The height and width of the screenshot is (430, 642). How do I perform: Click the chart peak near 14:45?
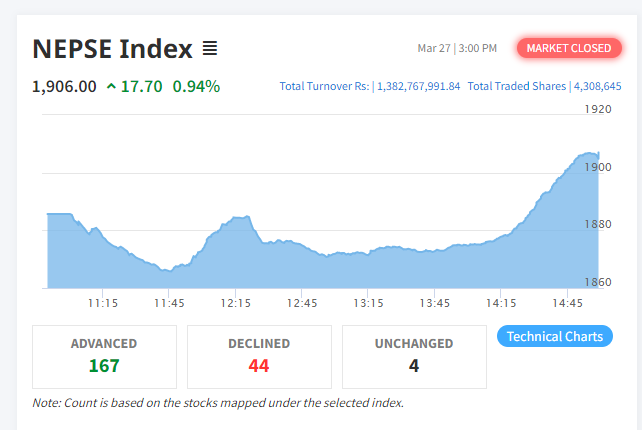590,155
